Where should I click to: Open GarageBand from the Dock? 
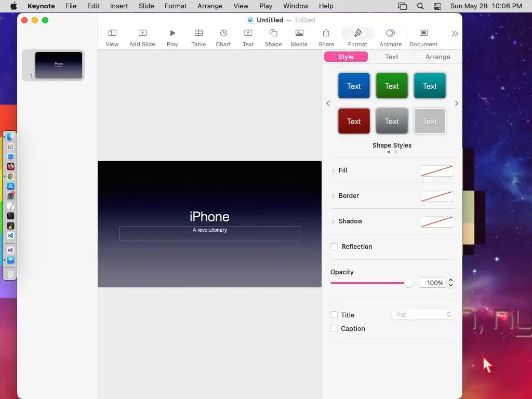(10, 225)
